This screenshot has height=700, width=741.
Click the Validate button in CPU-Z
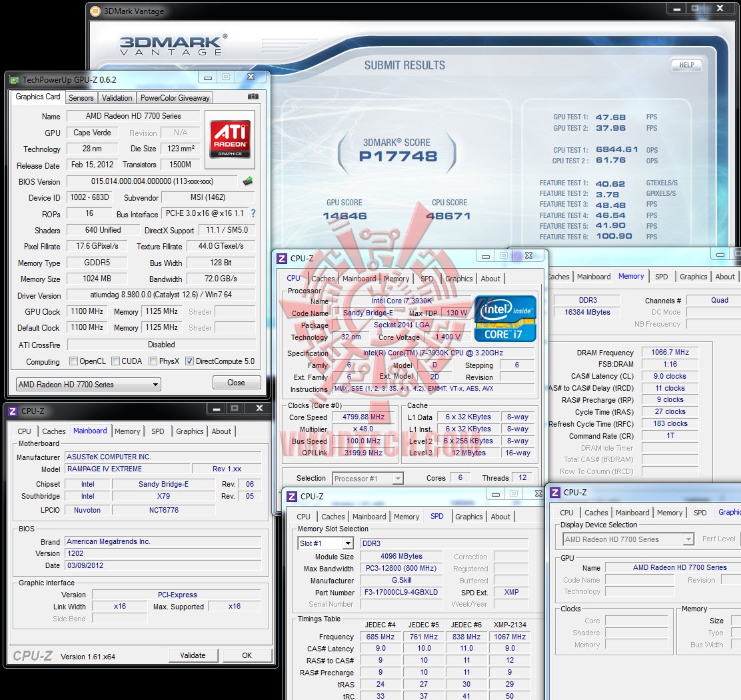coord(193,655)
